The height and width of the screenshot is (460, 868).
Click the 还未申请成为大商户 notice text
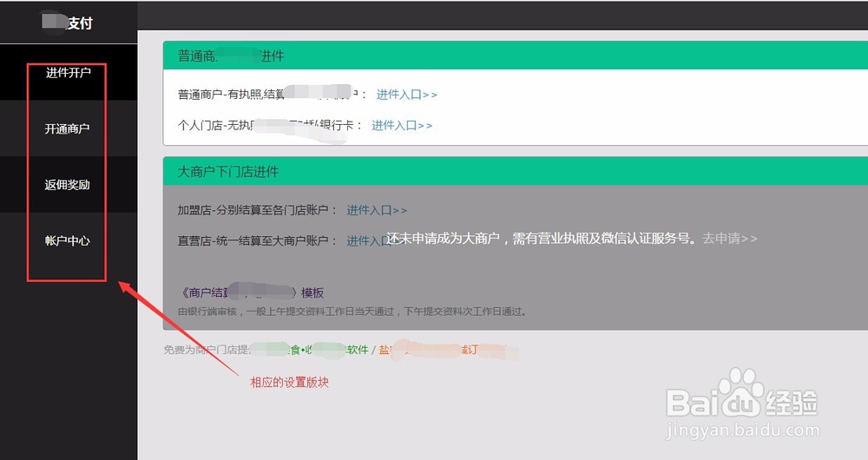(x=542, y=239)
